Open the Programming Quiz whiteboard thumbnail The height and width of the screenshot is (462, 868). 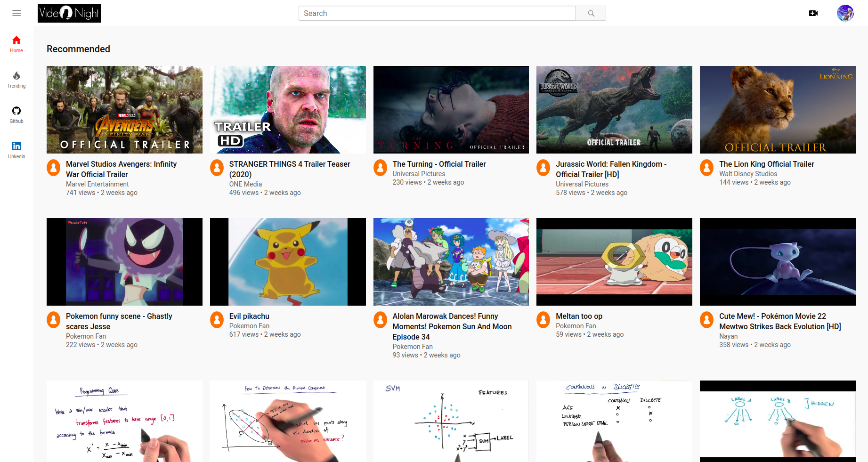(124, 421)
